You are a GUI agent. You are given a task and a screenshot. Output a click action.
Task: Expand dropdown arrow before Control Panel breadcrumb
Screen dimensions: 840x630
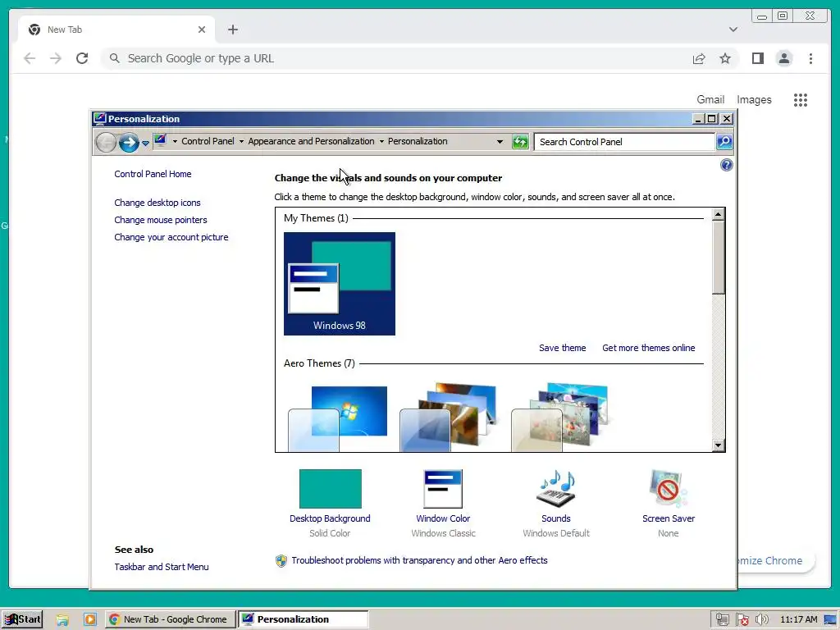click(x=175, y=141)
